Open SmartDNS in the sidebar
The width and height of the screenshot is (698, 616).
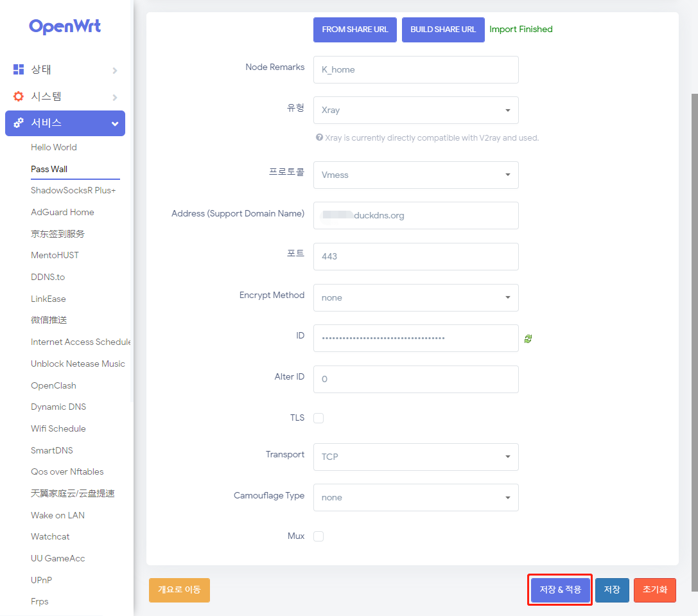click(51, 450)
